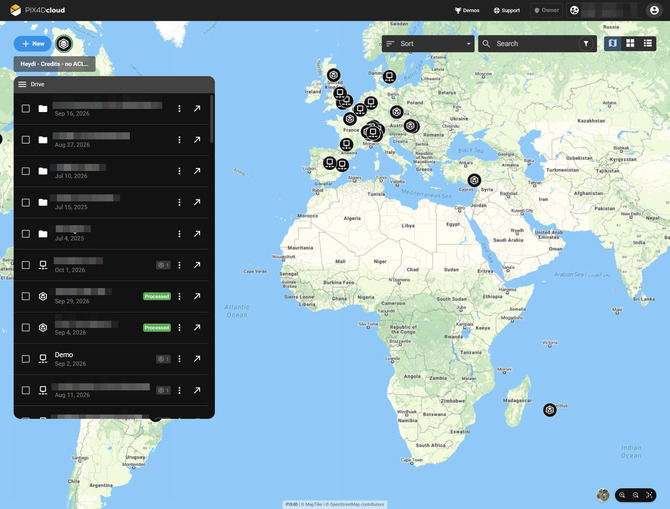
Task: Open Jul 15, 2025 folder via arrow icon
Action: pos(197,202)
